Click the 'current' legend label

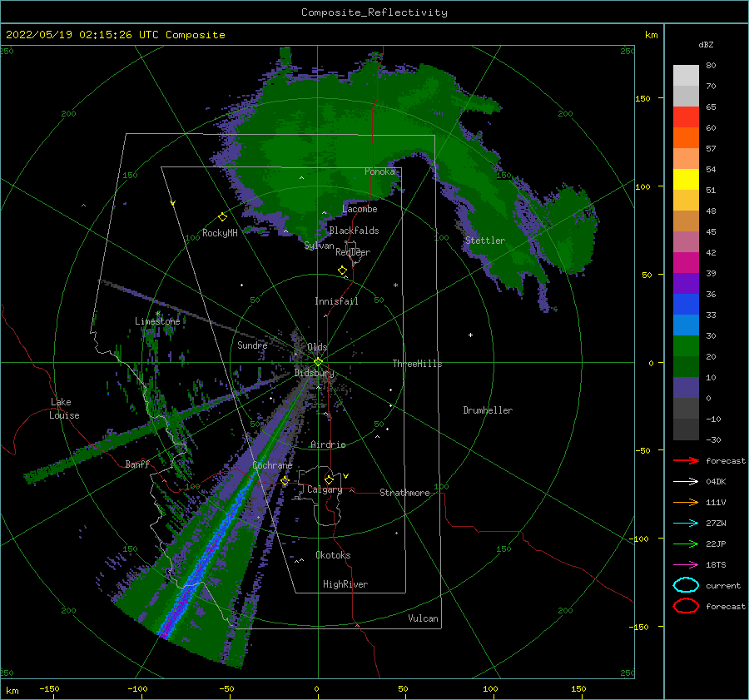pyautogui.click(x=723, y=585)
